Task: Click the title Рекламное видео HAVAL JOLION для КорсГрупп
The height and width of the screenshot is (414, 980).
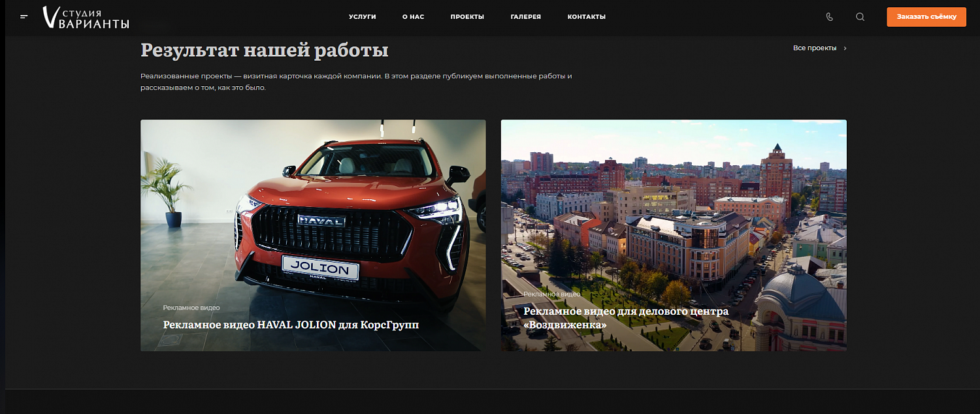Action: coord(291,325)
